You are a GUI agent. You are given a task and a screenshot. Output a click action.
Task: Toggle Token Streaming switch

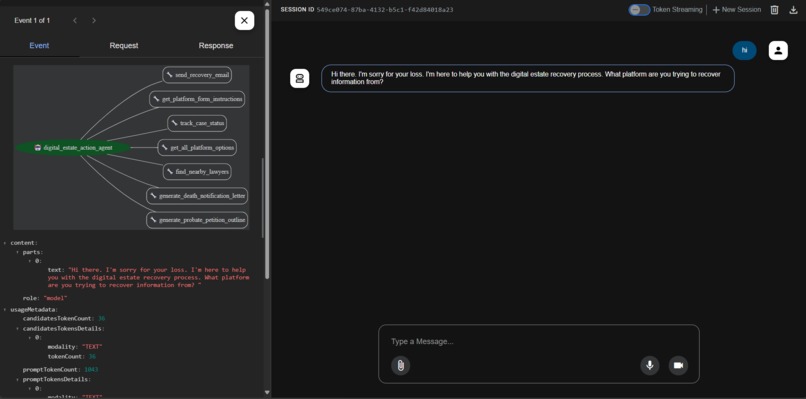click(639, 10)
